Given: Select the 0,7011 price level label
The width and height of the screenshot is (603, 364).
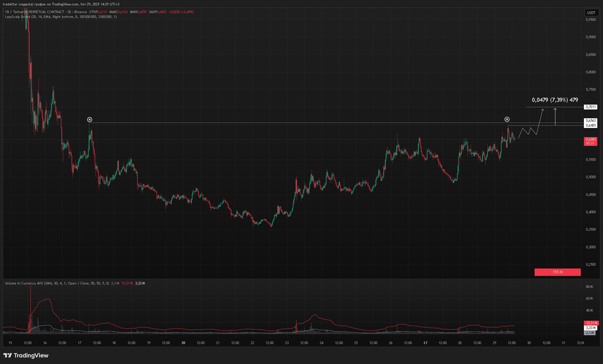Looking at the screenshot, I should [591, 107].
